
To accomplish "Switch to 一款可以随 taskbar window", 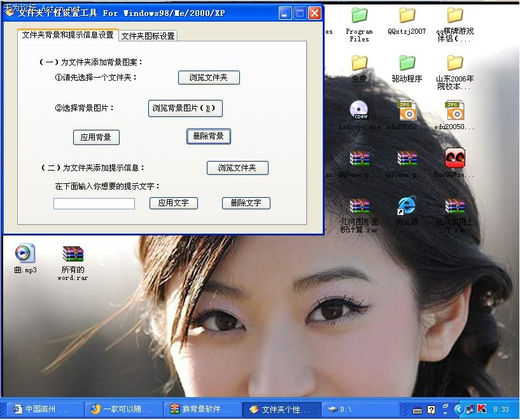I will pyautogui.click(x=123, y=409).
